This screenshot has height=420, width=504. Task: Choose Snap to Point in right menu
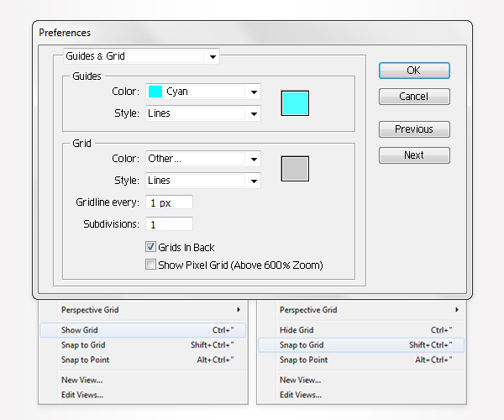click(x=361, y=360)
